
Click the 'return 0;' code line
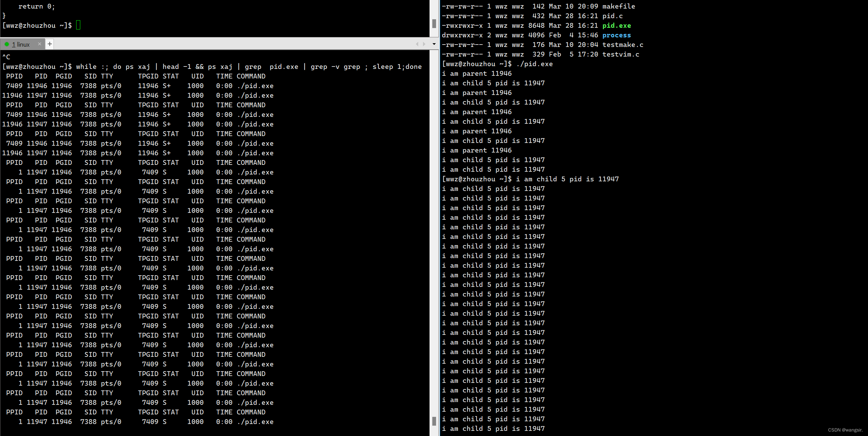click(36, 7)
